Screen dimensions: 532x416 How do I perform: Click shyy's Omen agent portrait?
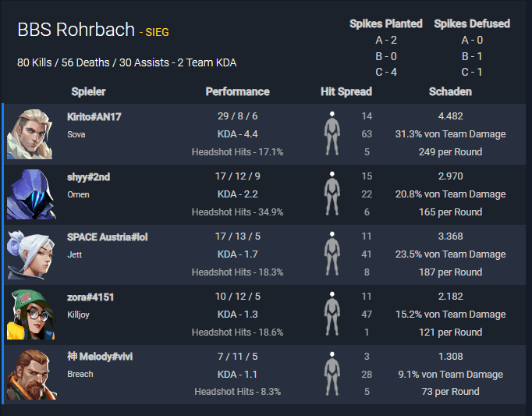click(31, 194)
